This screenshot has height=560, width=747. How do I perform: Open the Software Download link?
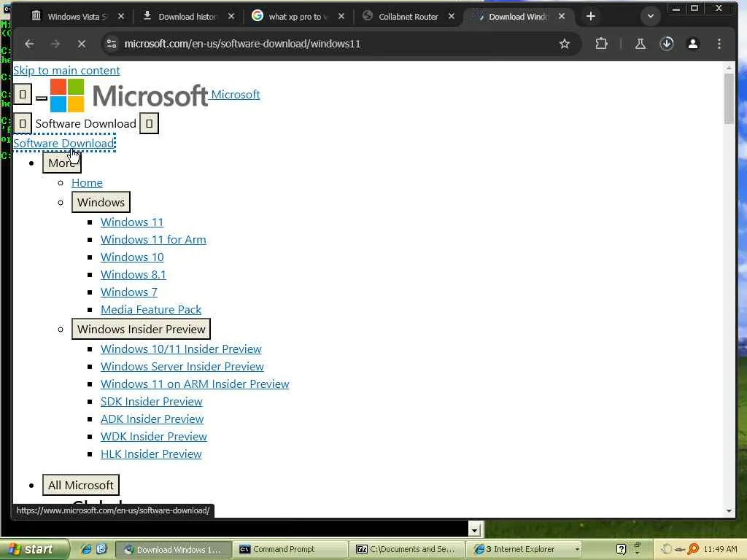pyautogui.click(x=63, y=144)
